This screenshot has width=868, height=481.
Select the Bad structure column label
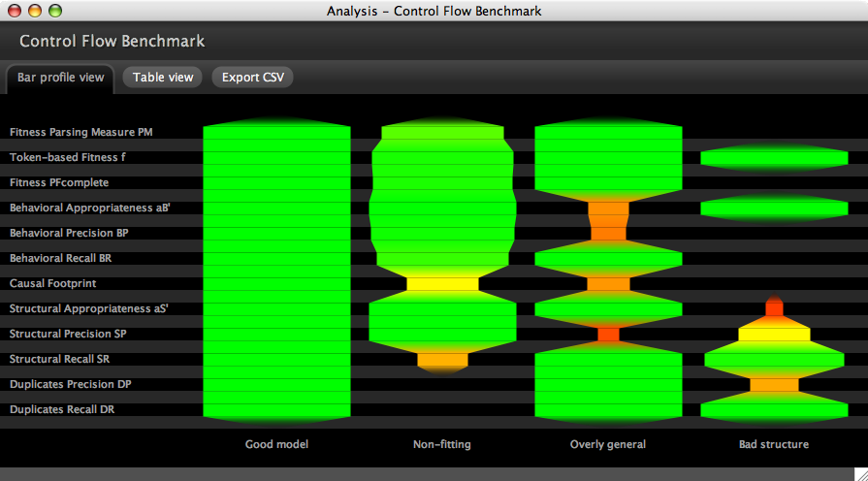click(773, 444)
